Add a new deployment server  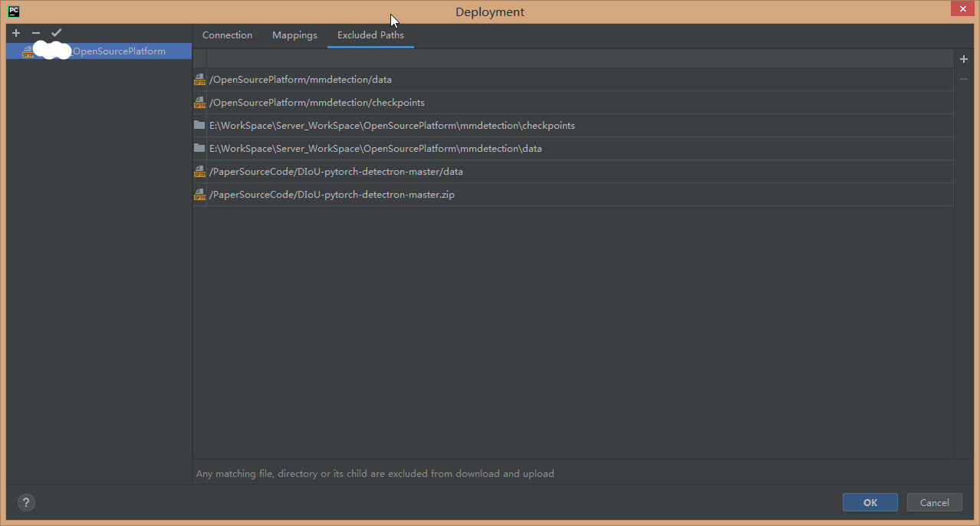[16, 33]
